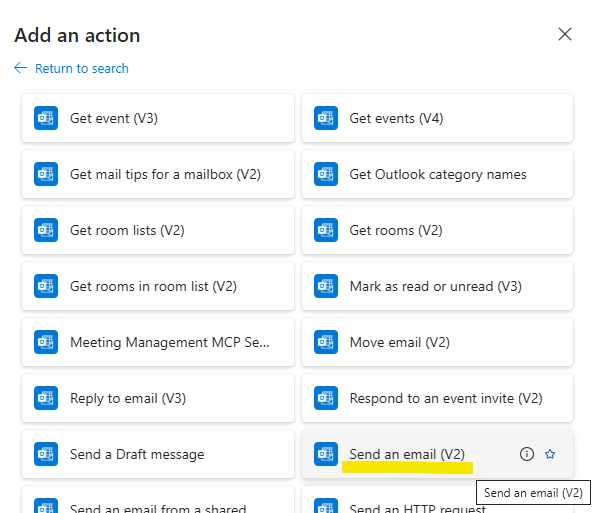Select Mark as read or unread (V3)
Screen dimensions: 601x513
(x=435, y=286)
